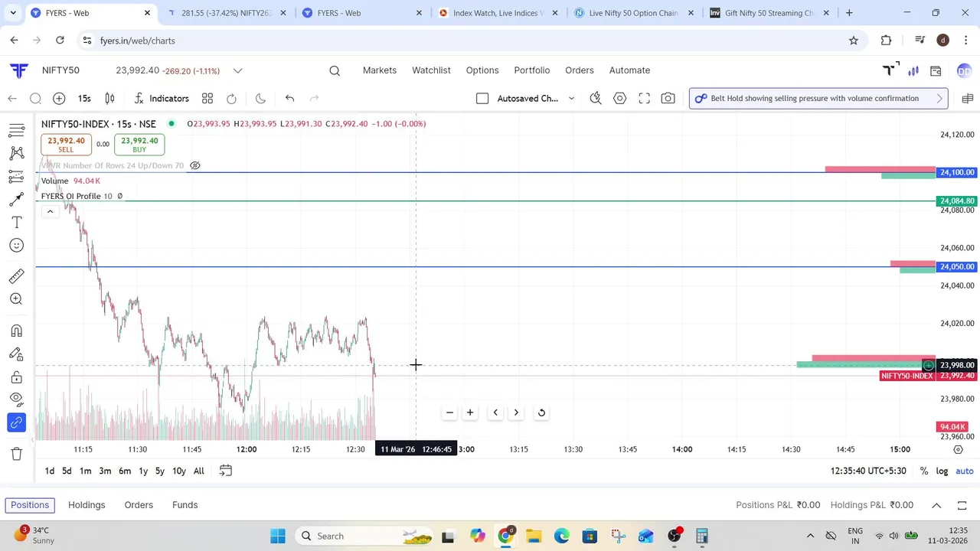Open the candlestick chart type menu
980x551 pixels.
click(x=109, y=98)
